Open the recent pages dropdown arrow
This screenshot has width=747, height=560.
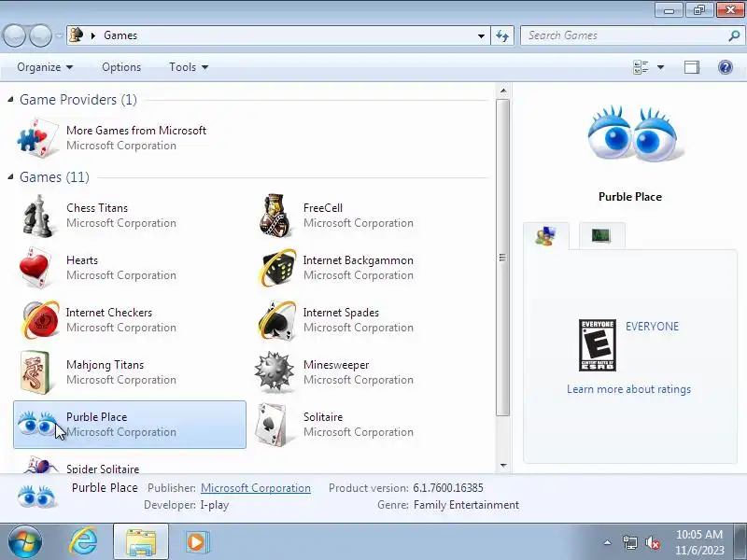coord(59,35)
